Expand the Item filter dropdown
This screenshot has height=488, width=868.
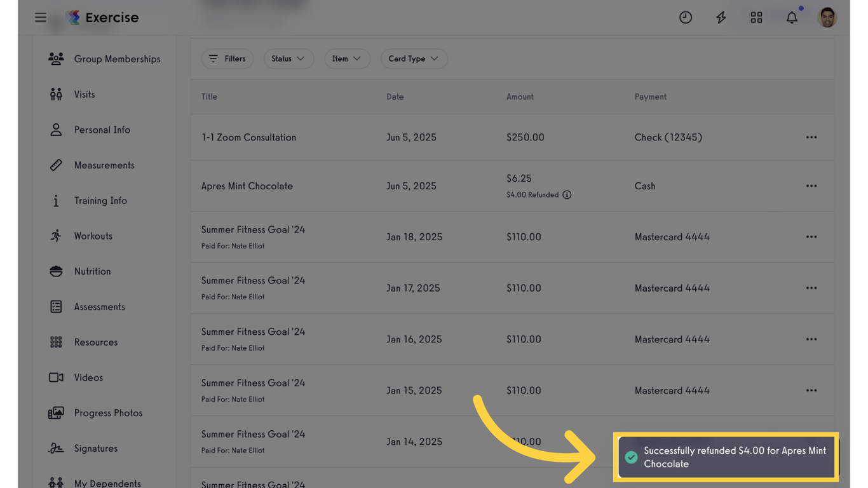346,58
